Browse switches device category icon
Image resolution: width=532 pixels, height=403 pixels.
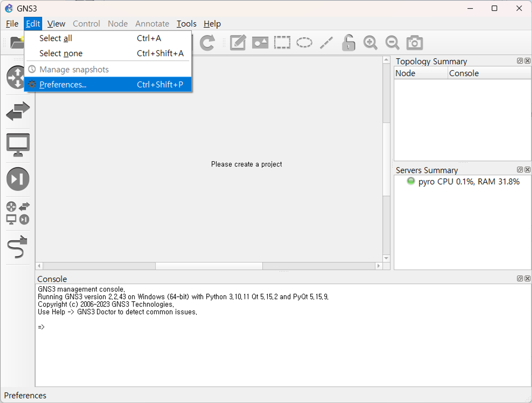click(x=18, y=111)
